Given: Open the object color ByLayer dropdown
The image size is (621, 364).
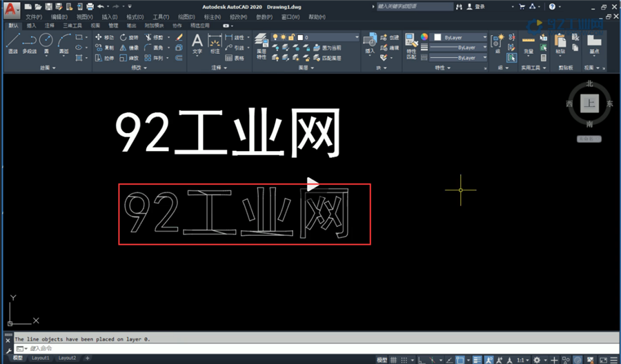Looking at the screenshot, I should tap(459, 37).
